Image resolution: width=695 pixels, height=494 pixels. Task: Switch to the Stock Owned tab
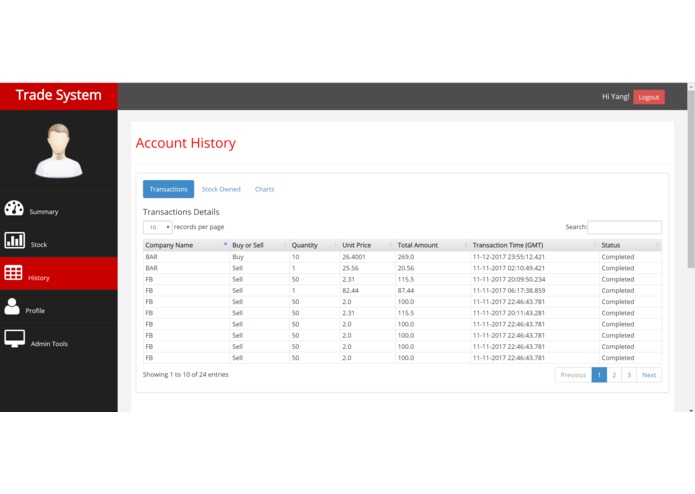(221, 189)
